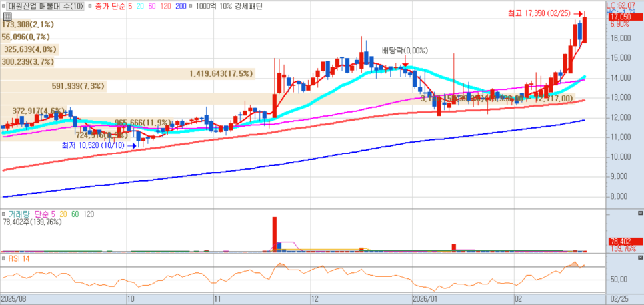Click the 1000억 10% 강세패턴 indicator label
Viewport: 644px width, 305px height.
(229, 6)
